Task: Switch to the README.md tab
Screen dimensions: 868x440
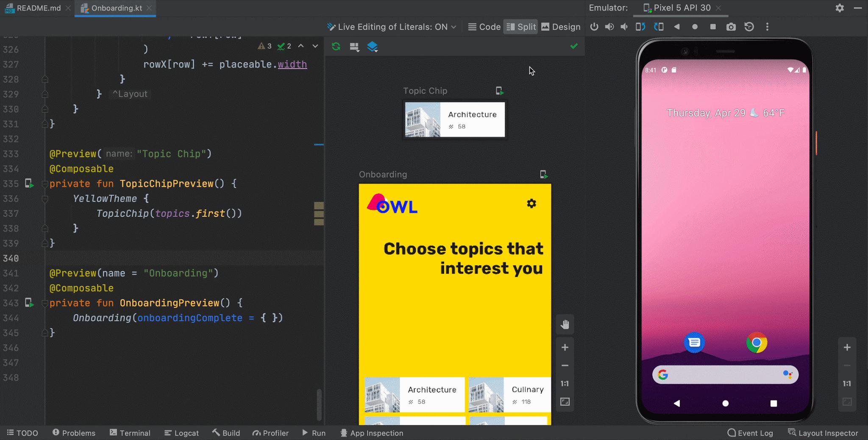Action: [37, 8]
